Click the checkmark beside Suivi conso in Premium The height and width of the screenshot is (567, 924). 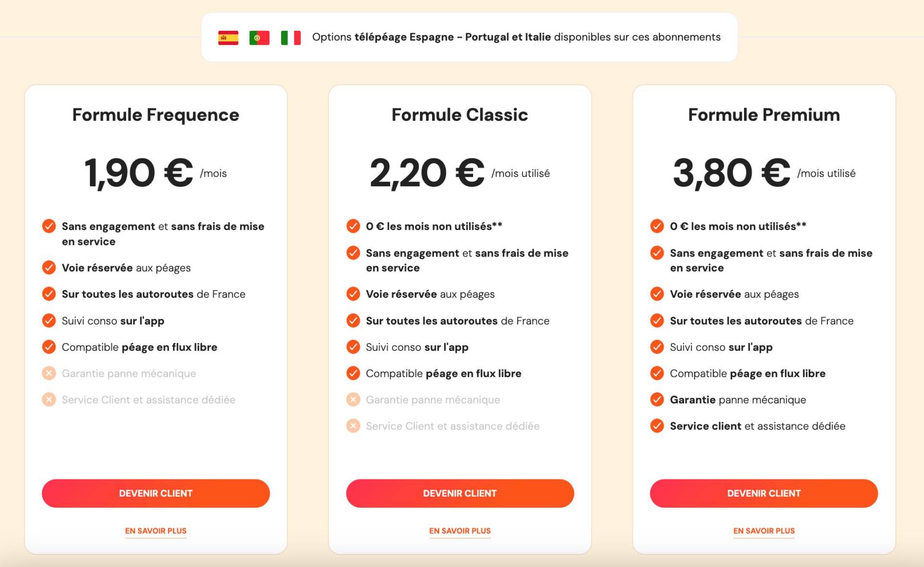(657, 347)
